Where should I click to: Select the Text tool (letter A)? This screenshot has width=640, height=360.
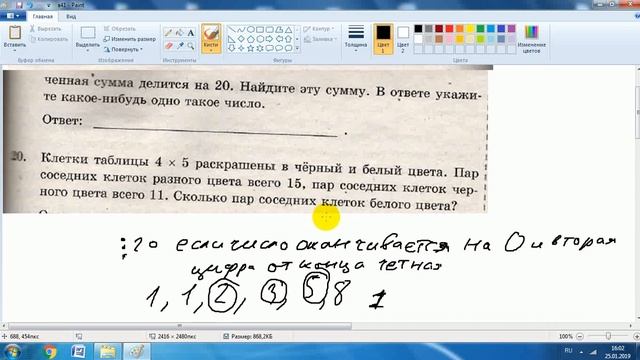tap(191, 33)
